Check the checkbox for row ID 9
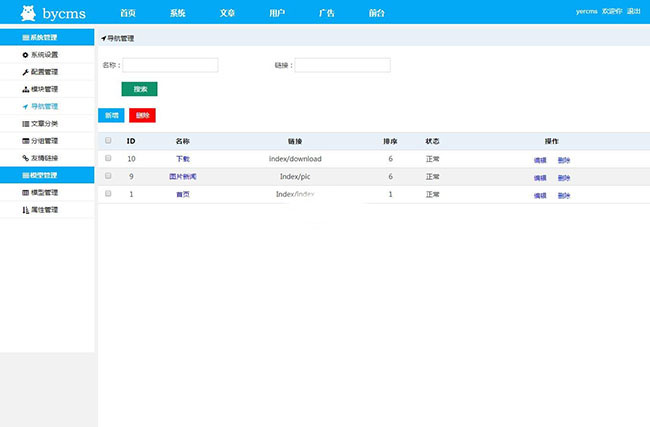 click(109, 176)
